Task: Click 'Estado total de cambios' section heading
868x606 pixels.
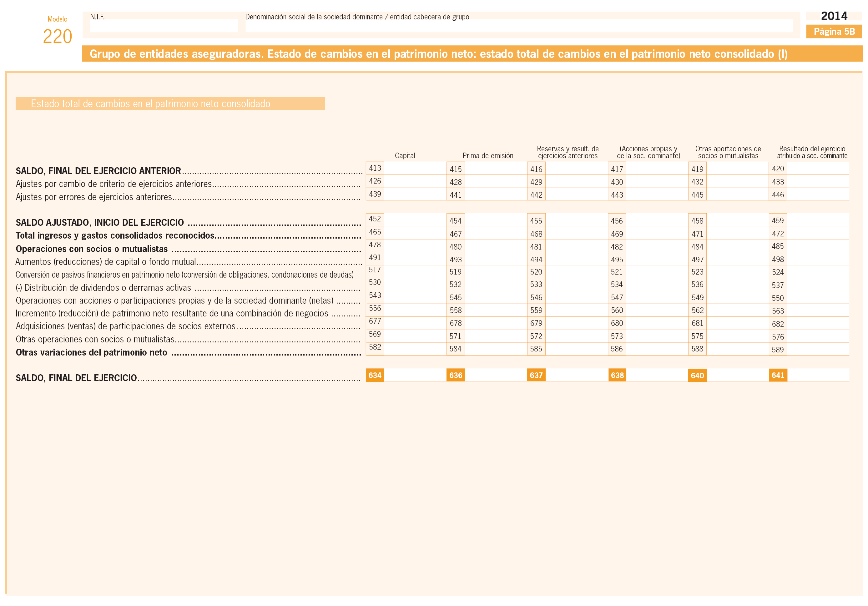Action: point(170,103)
